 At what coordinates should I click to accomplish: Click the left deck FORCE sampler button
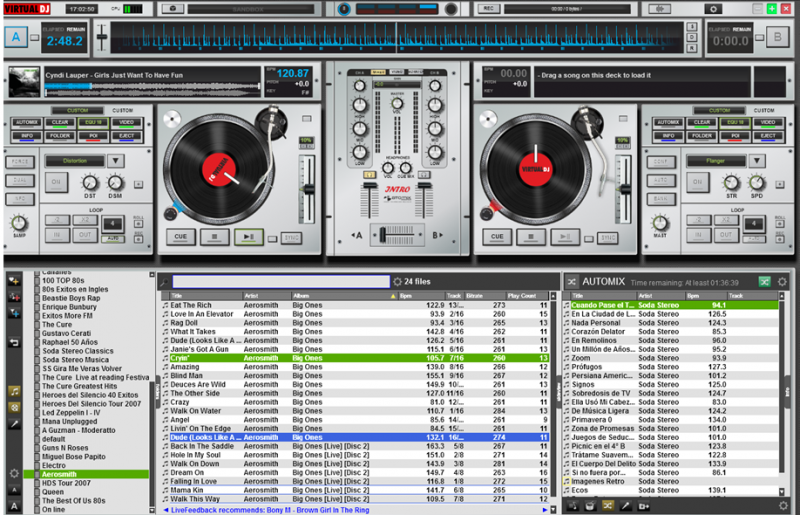(x=20, y=162)
